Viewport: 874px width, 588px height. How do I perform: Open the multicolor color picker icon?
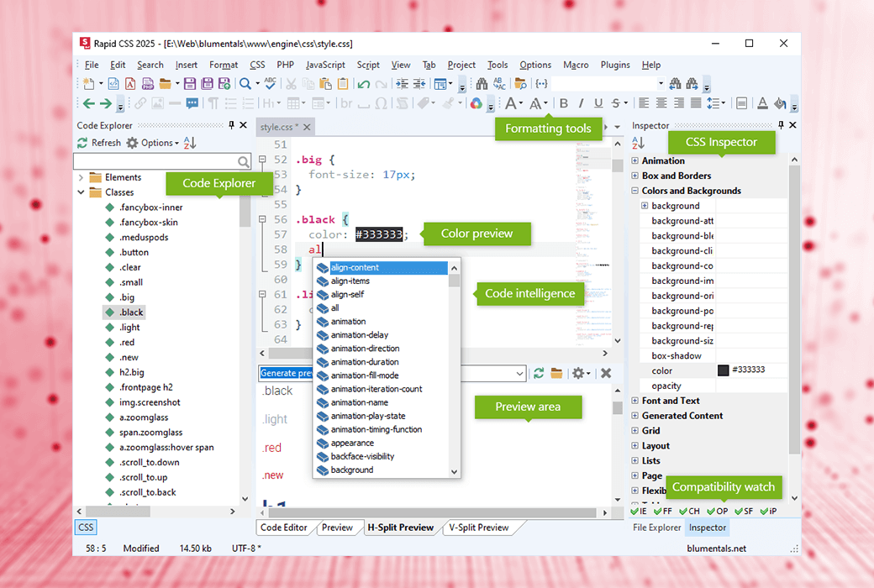tap(476, 103)
